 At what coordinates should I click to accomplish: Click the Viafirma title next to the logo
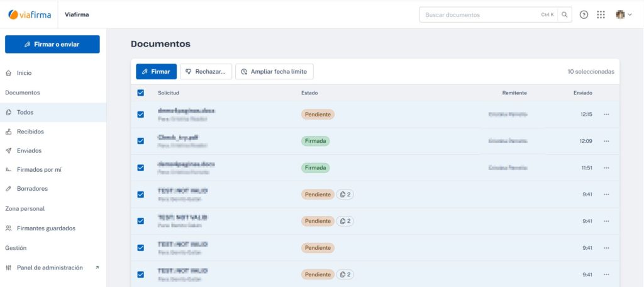pyautogui.click(x=77, y=15)
